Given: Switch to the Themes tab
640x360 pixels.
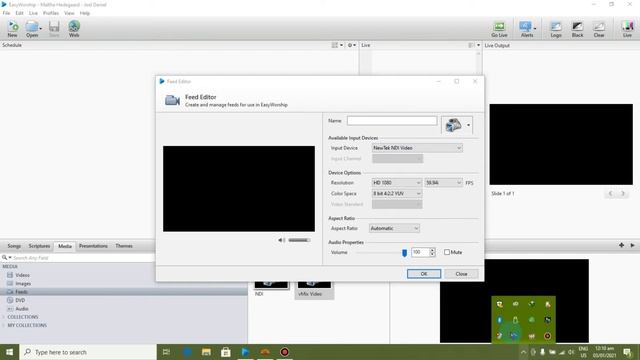Looking at the screenshot, I should (124, 246).
